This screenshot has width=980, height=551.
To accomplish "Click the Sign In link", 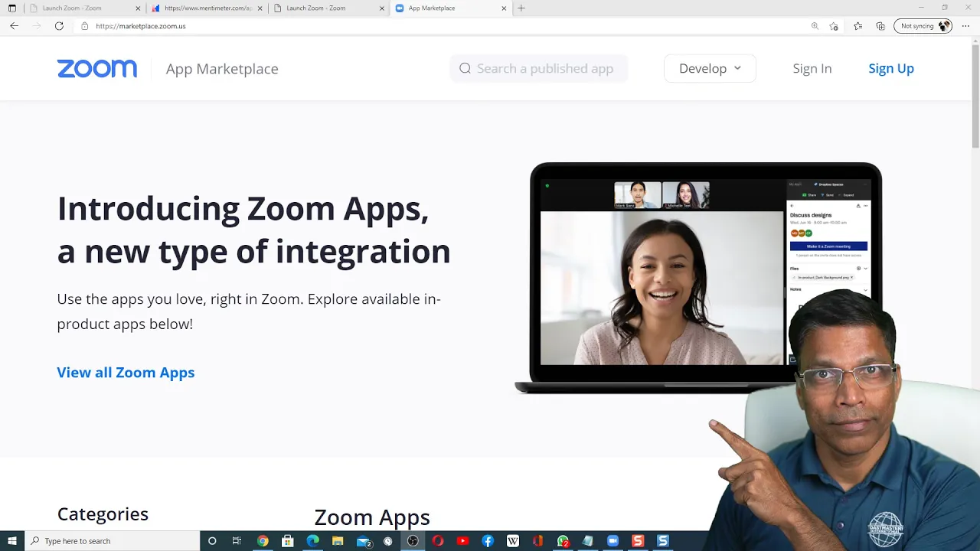I will click(x=812, y=68).
